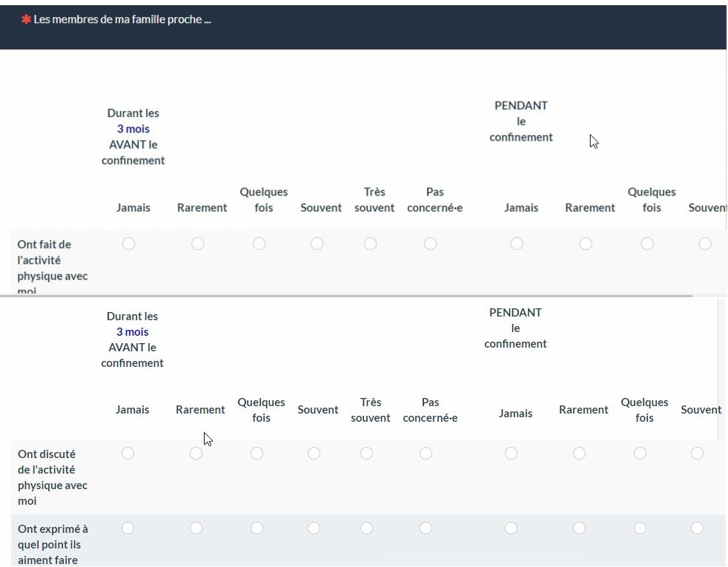Pick 'Pas concerné·e' in 'Ont discuté' row
This screenshot has width=728, height=567.
coord(426,453)
